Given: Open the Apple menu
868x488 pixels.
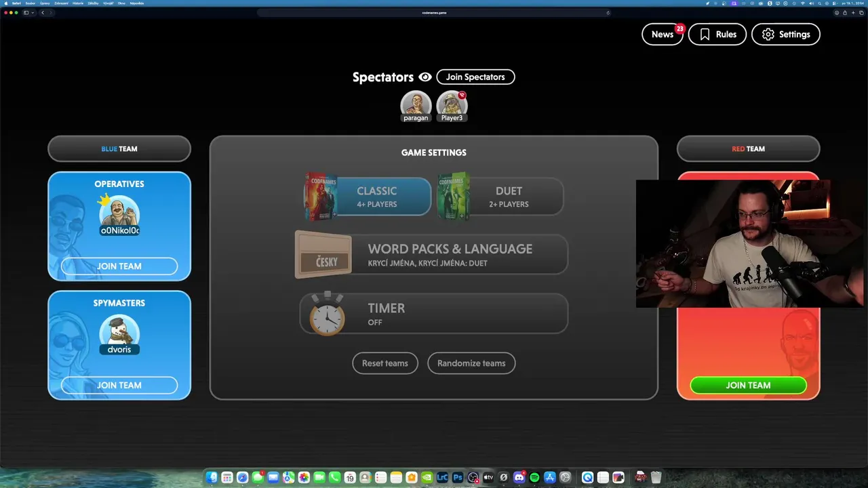Looking at the screenshot, I should [x=5, y=3].
